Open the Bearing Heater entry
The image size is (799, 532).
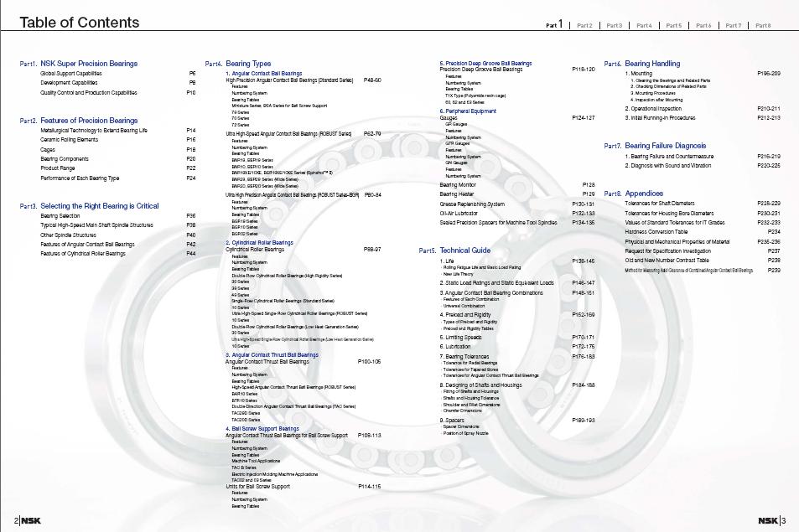point(457,194)
